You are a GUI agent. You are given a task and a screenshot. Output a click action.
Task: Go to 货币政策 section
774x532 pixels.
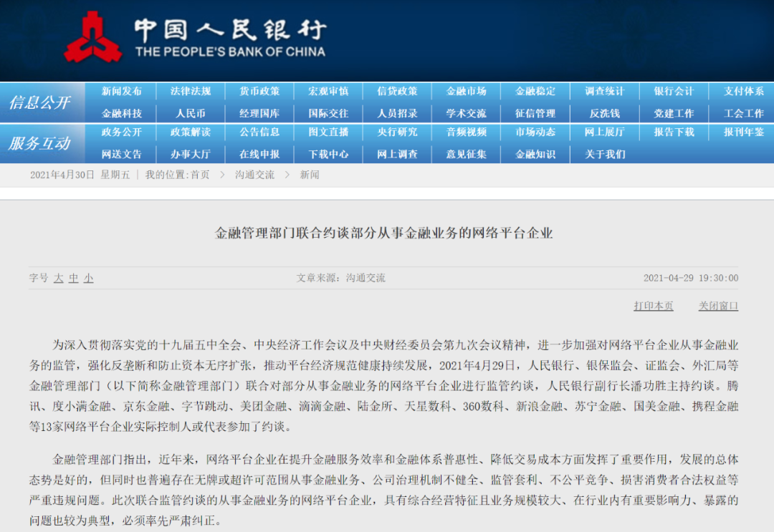click(259, 91)
